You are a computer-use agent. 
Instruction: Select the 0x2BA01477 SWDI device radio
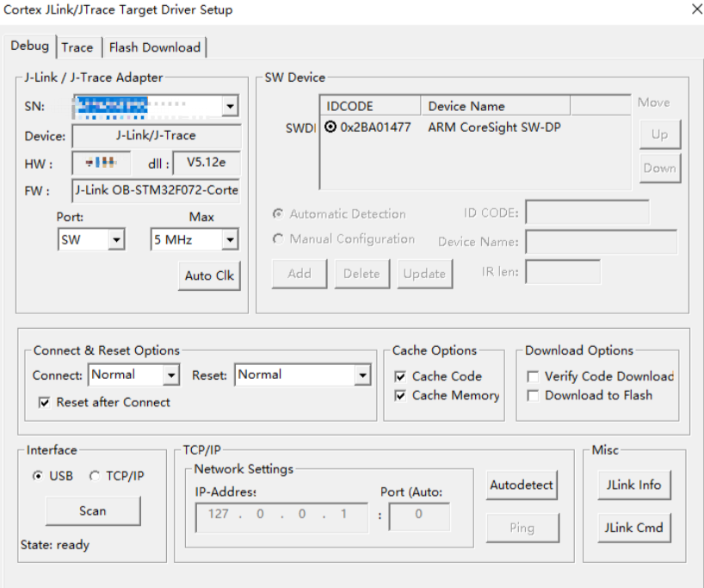pos(331,127)
